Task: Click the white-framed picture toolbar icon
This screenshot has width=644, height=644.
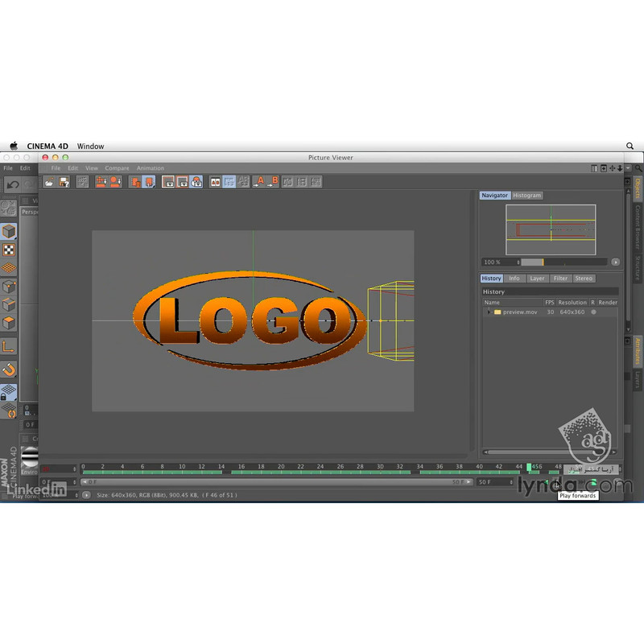Action: (x=168, y=182)
